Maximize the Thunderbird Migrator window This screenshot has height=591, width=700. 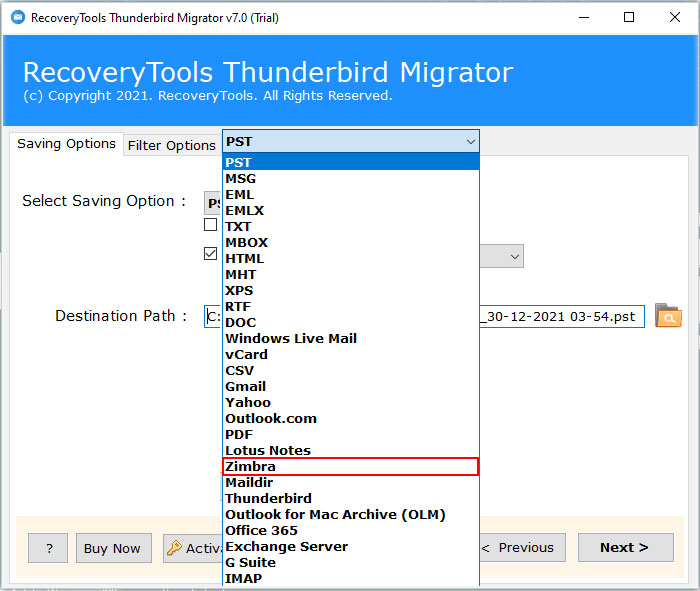[629, 17]
